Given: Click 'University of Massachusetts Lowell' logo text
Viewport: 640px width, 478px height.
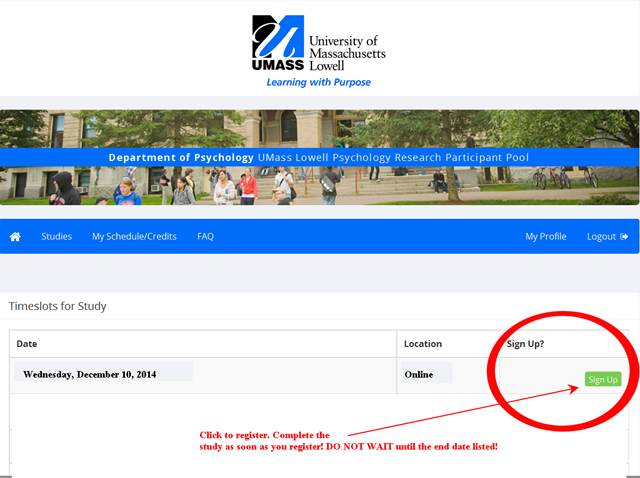Looking at the screenshot, I should click(x=346, y=52).
